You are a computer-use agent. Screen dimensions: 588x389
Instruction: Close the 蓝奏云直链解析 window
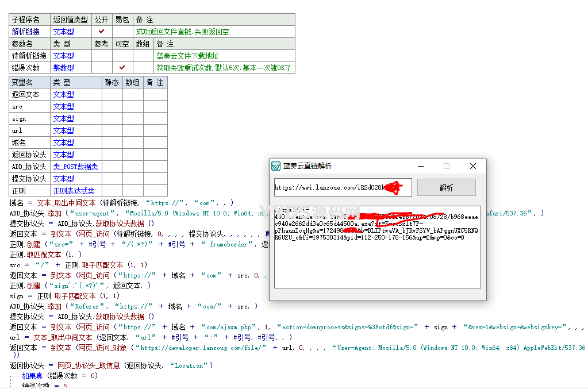tap(472, 166)
